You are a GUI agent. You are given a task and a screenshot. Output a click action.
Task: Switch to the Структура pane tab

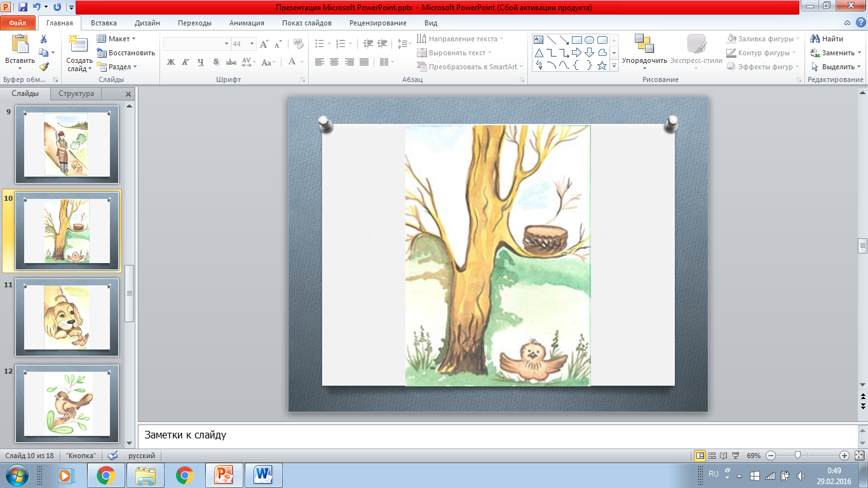pyautogui.click(x=76, y=93)
